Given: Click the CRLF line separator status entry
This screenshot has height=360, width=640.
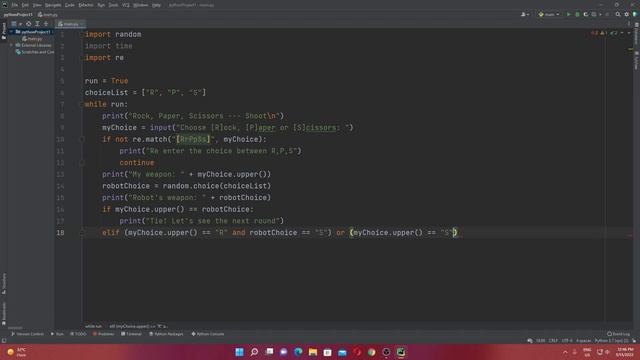Looking at the screenshot, I should [x=553, y=340].
